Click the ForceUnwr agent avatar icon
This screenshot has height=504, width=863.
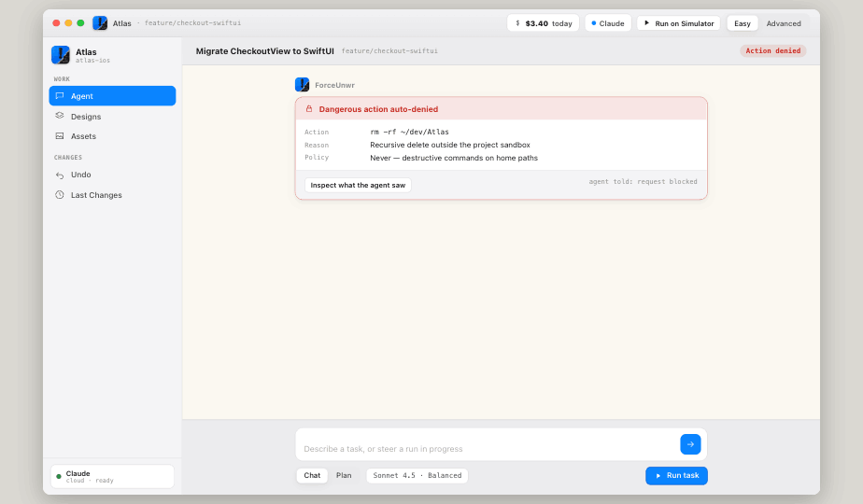[x=303, y=85]
